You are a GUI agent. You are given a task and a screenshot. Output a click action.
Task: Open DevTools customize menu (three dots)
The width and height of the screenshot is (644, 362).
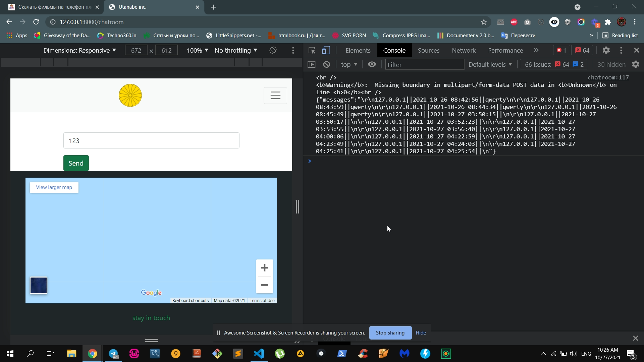coord(621,50)
